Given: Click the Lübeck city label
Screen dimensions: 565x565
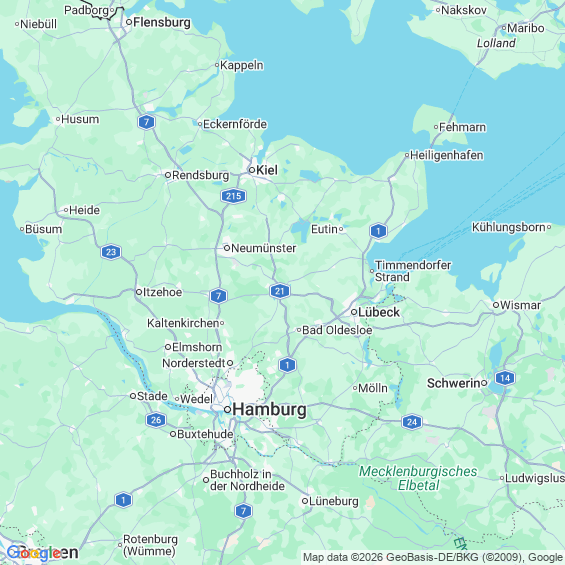Looking at the screenshot, I should (379, 312).
